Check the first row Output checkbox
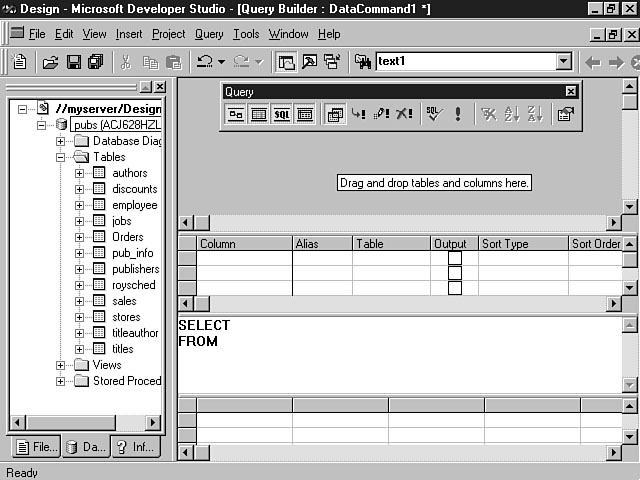This screenshot has width=640, height=480. (x=455, y=258)
